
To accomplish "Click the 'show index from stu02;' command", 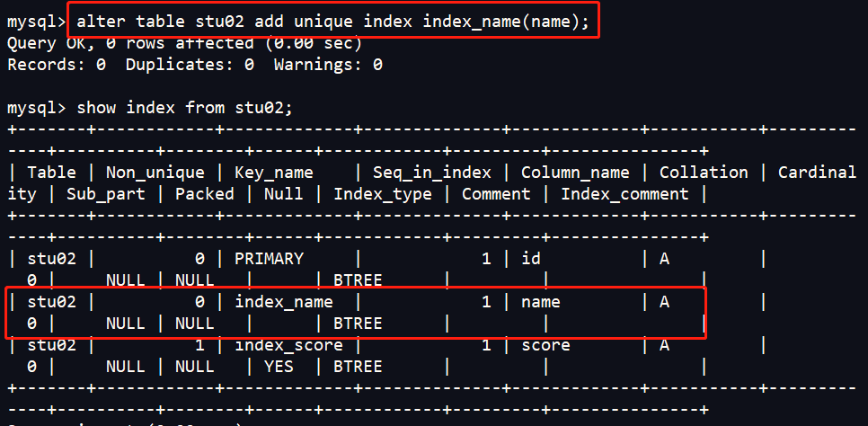I will click(184, 108).
